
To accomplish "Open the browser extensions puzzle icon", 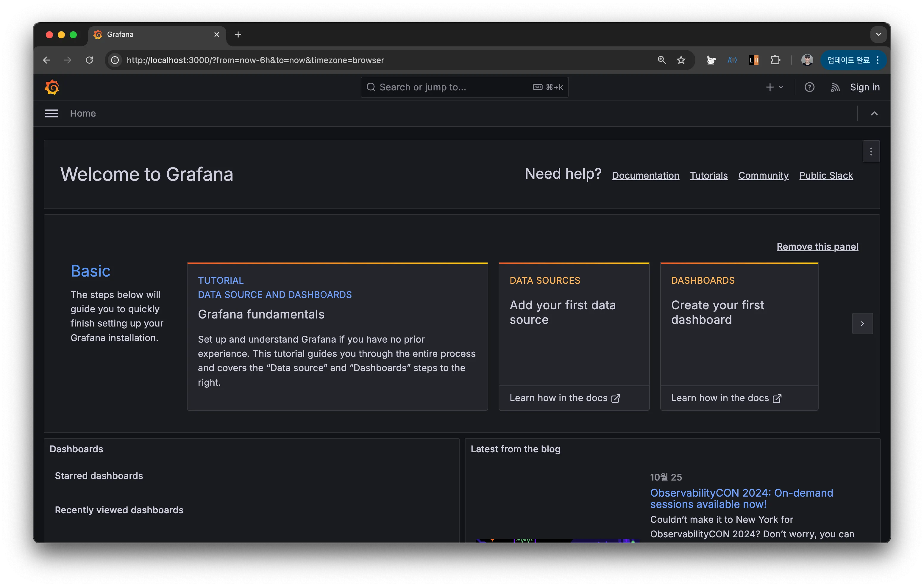I will (x=775, y=60).
